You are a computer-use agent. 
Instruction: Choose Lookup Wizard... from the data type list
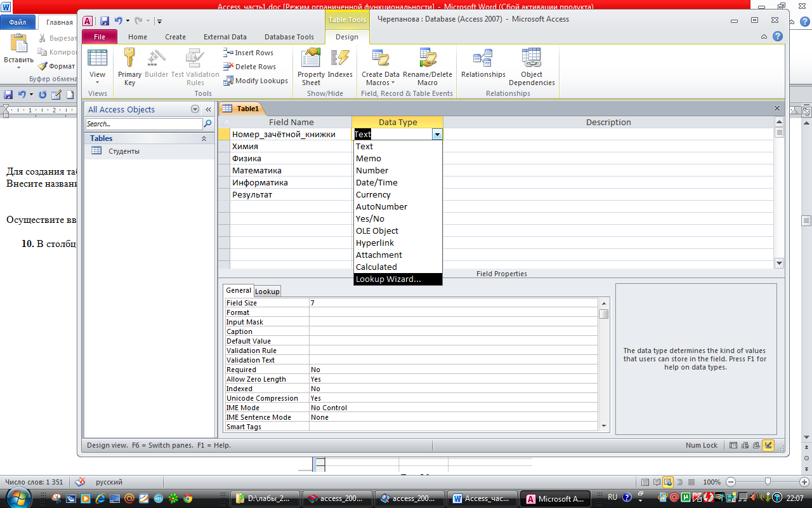[x=398, y=279]
